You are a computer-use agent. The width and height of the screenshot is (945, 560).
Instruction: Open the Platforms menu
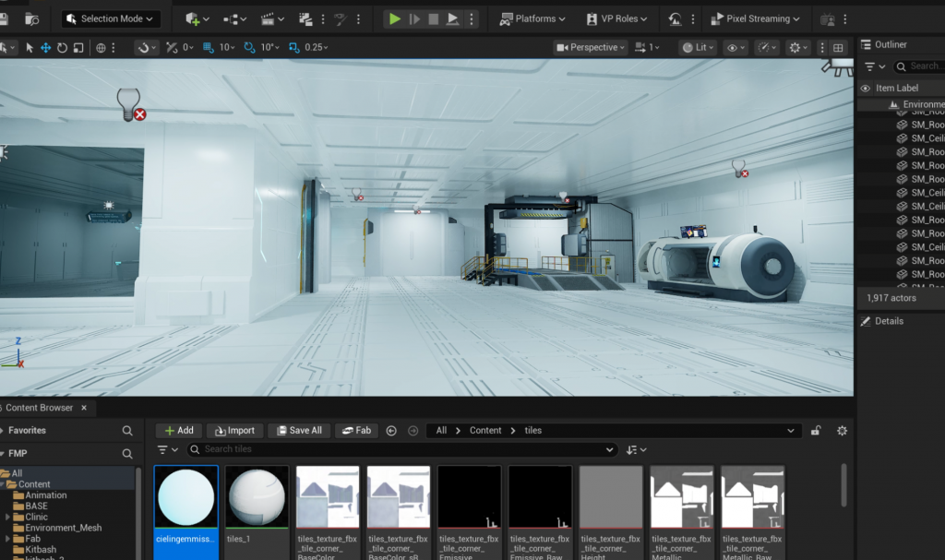click(x=534, y=18)
